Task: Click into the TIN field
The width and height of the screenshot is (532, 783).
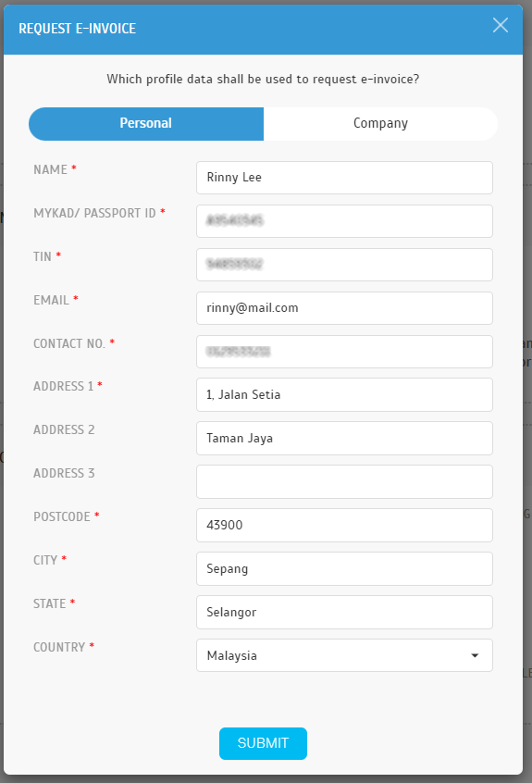Action: coord(344,264)
